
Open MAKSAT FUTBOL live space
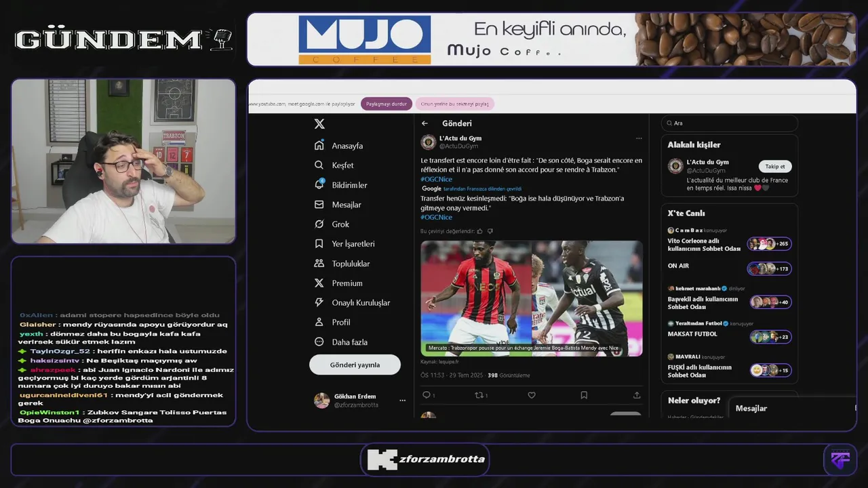(x=692, y=334)
